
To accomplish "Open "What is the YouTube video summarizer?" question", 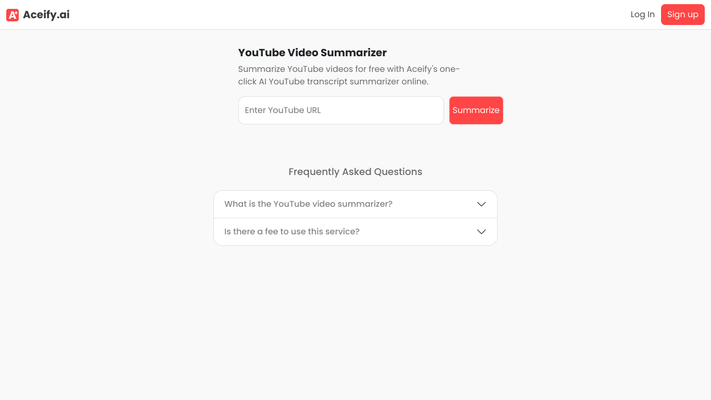I will [x=355, y=204].
